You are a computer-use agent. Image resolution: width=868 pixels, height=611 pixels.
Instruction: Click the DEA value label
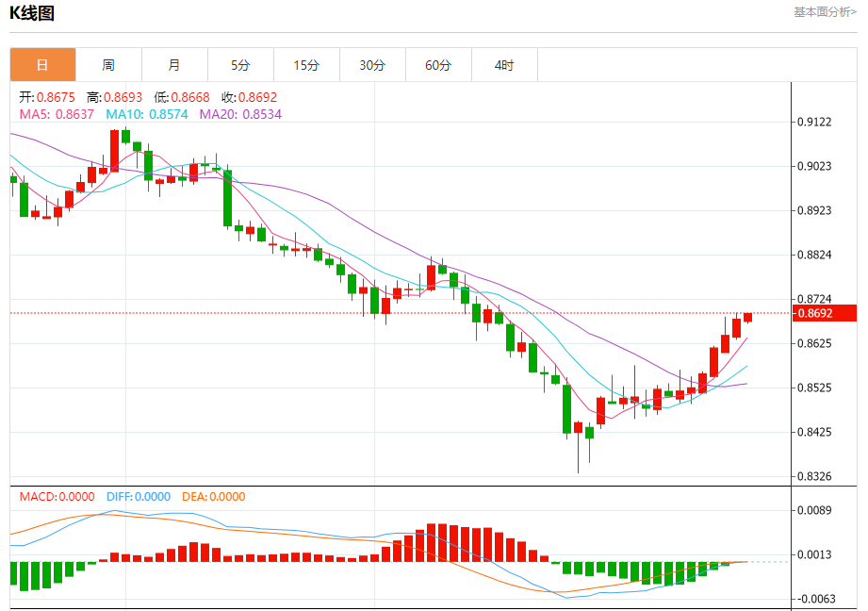point(214,497)
